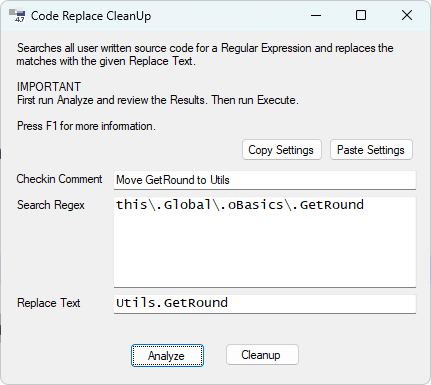Click the First run Analyze instruction line
The width and height of the screenshot is (431, 385).
tap(157, 100)
